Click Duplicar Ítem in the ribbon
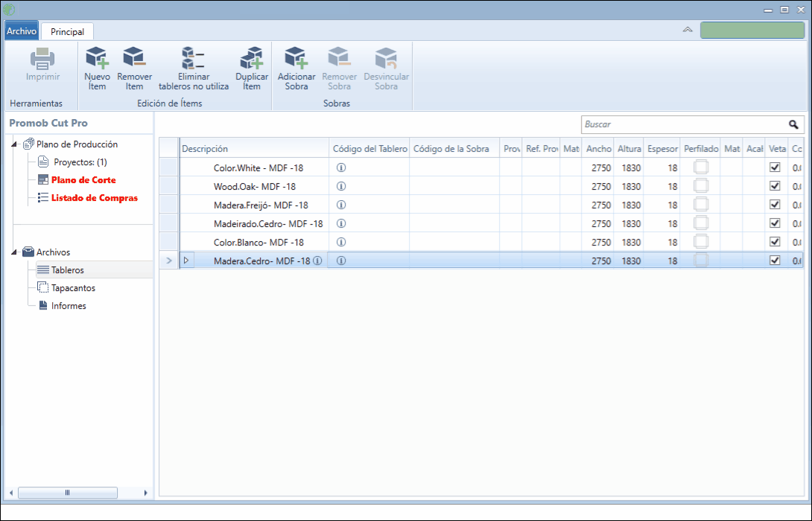 point(252,68)
